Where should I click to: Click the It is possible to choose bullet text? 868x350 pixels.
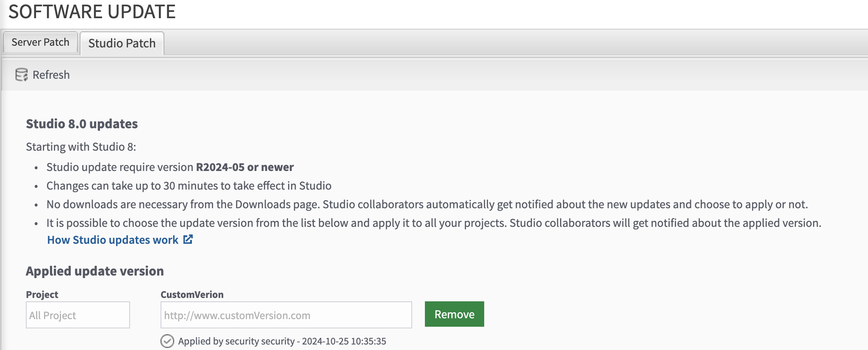pyautogui.click(x=434, y=223)
